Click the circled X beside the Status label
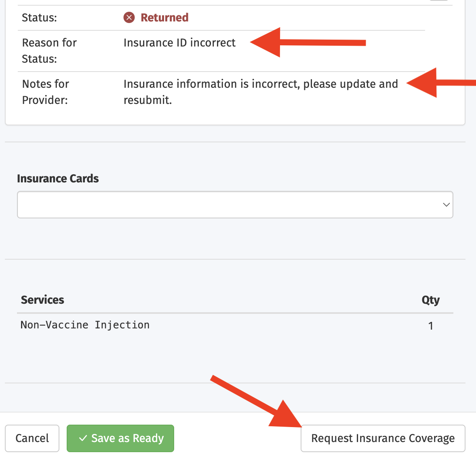Screen dimensions: 476x457 tap(128, 17)
